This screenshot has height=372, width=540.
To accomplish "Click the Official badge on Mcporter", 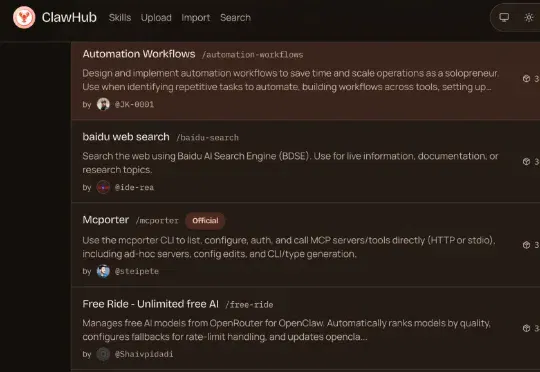I will tap(205, 221).
